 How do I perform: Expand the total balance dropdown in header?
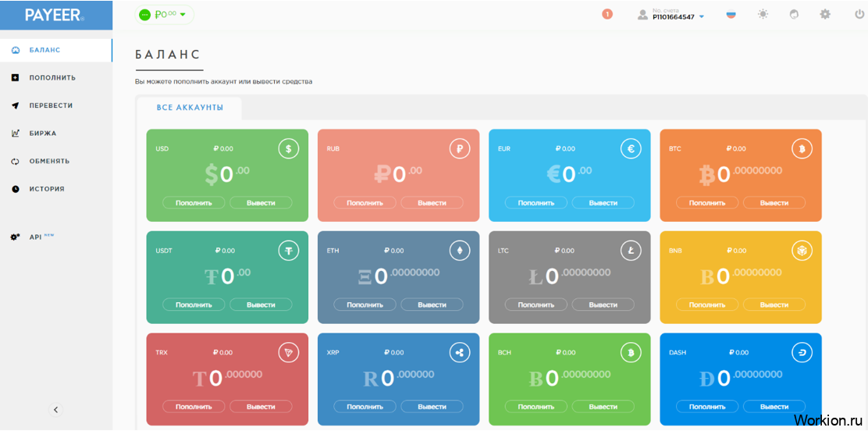[x=165, y=15]
